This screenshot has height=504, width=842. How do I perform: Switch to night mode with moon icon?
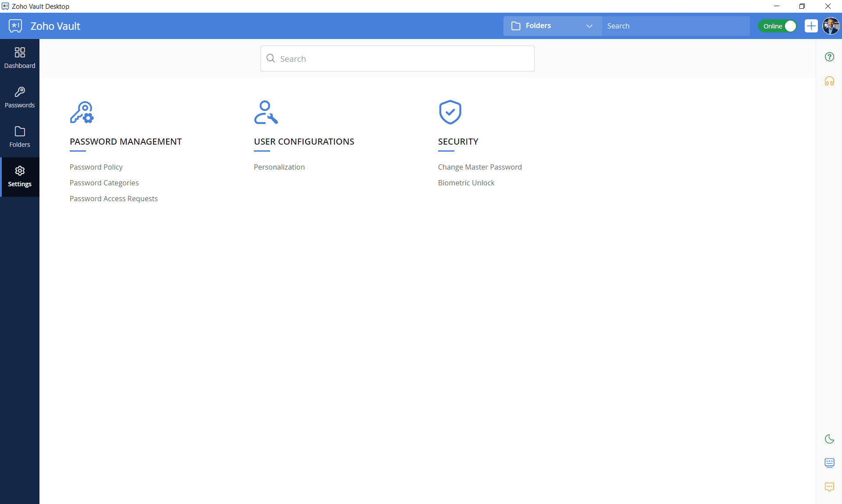pos(829,439)
